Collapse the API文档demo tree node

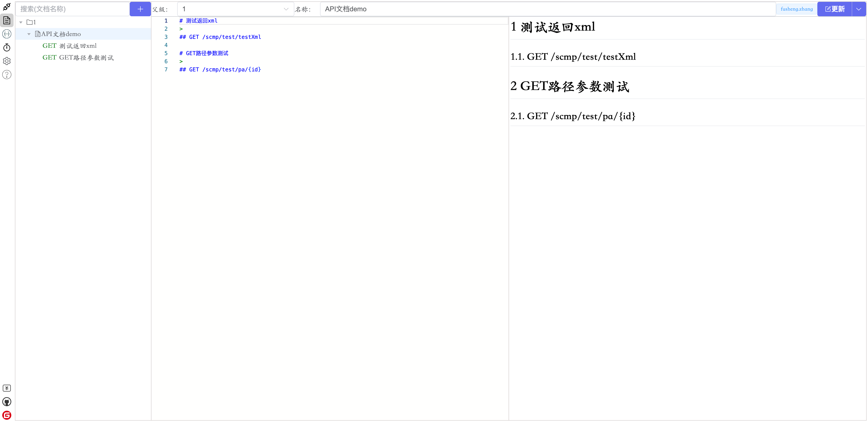[29, 34]
